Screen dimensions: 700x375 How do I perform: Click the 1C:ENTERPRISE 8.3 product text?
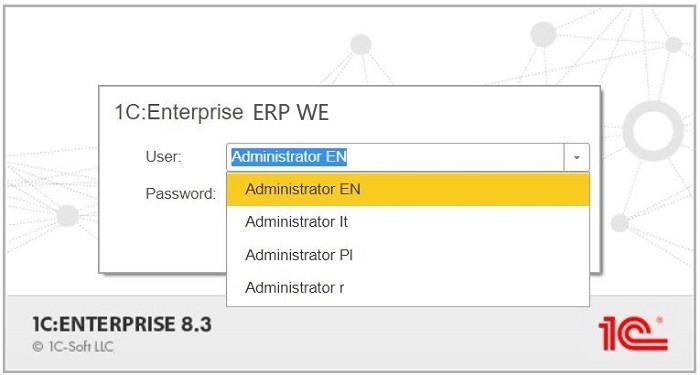122,325
